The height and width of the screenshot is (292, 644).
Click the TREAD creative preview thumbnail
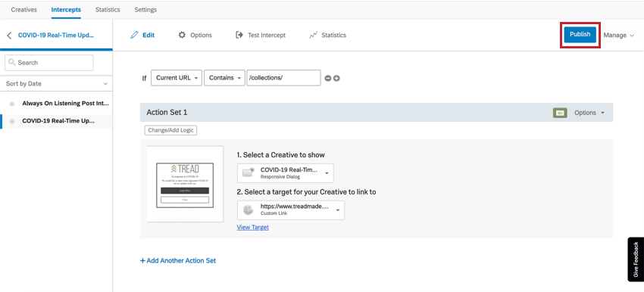point(185,184)
